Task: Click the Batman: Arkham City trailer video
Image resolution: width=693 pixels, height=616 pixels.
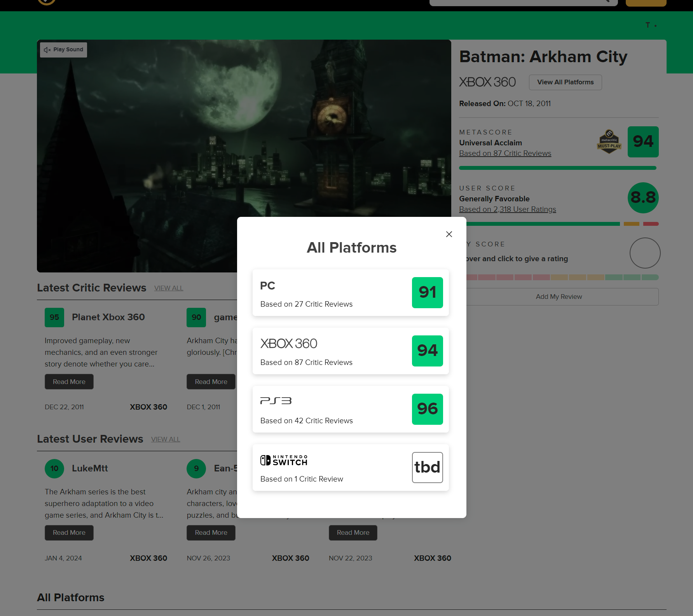Action: tap(244, 156)
